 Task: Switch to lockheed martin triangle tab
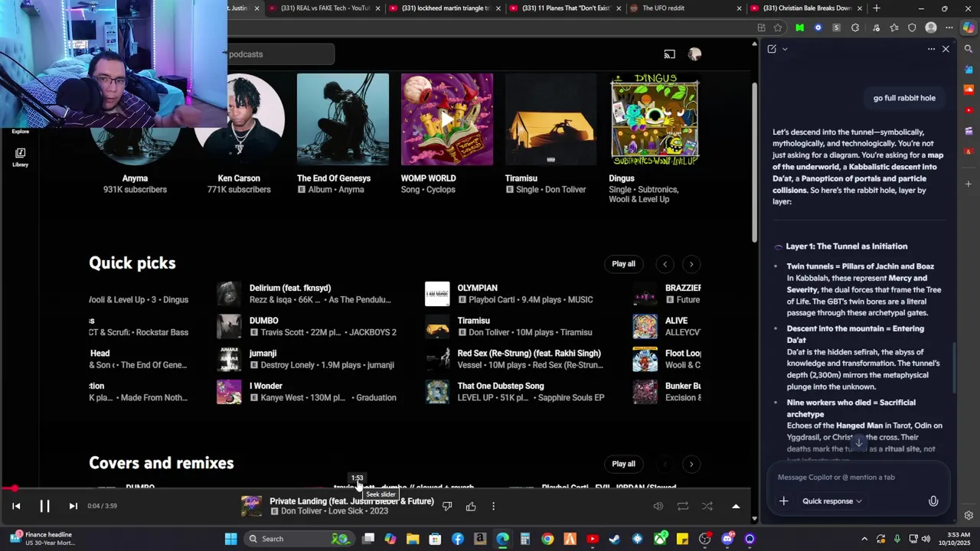(x=445, y=8)
